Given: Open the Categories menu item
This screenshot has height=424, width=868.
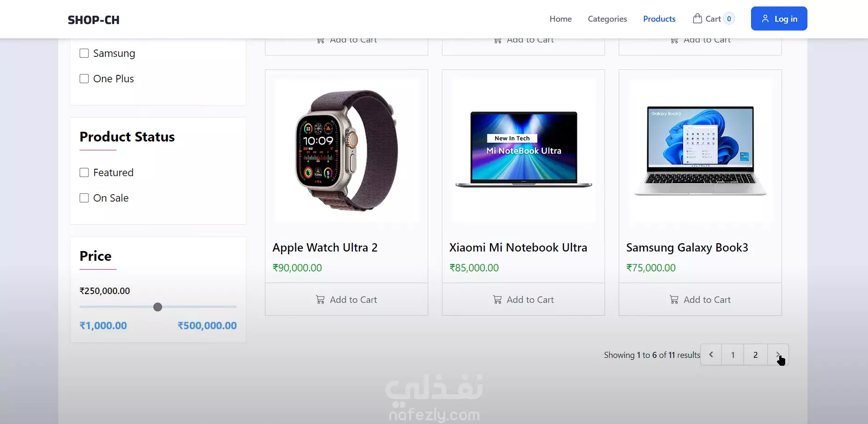Looking at the screenshot, I should tap(607, 18).
